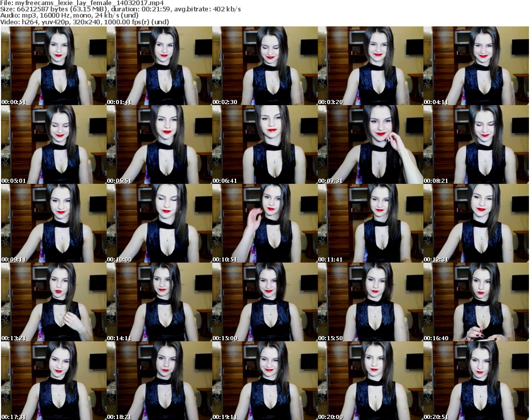Select the frame thumbnail stamped 00:04:11
This screenshot has width=530, height=420.
[x=476, y=66]
